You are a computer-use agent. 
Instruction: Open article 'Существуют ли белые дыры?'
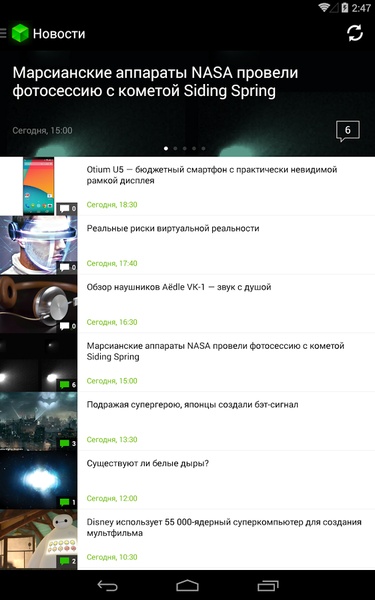tap(148, 463)
